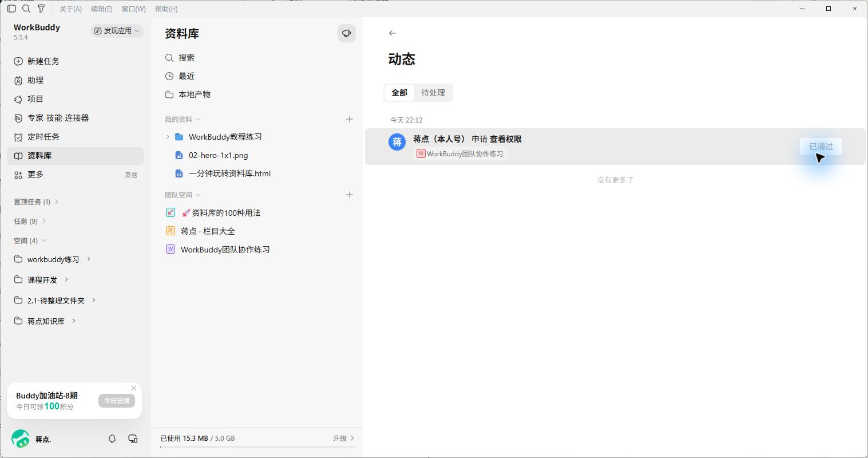Open the 关于(A) menu

71,9
